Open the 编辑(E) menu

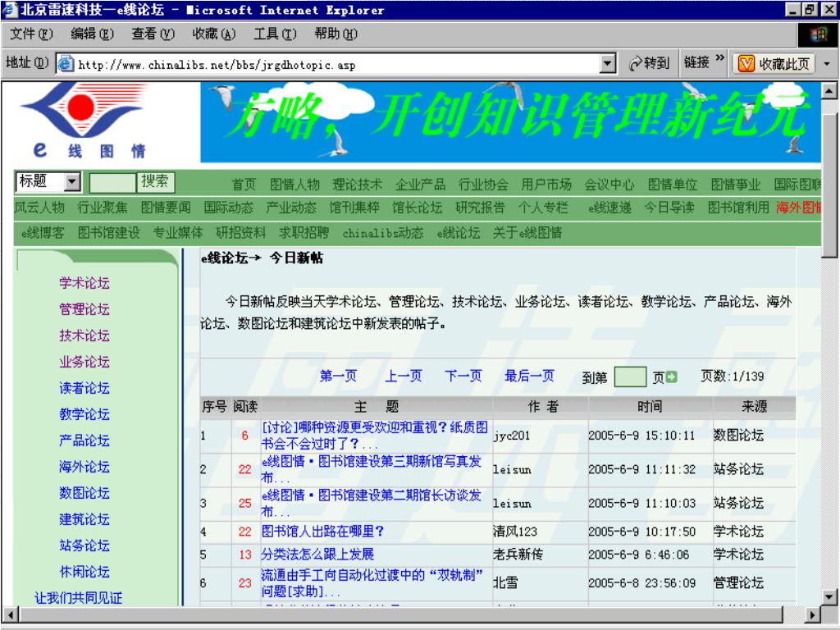point(92,34)
